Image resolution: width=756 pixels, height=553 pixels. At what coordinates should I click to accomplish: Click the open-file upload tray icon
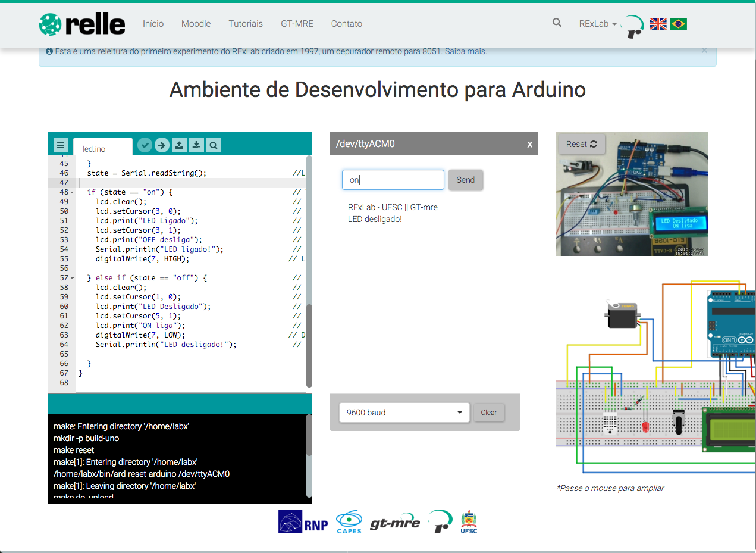coord(179,145)
